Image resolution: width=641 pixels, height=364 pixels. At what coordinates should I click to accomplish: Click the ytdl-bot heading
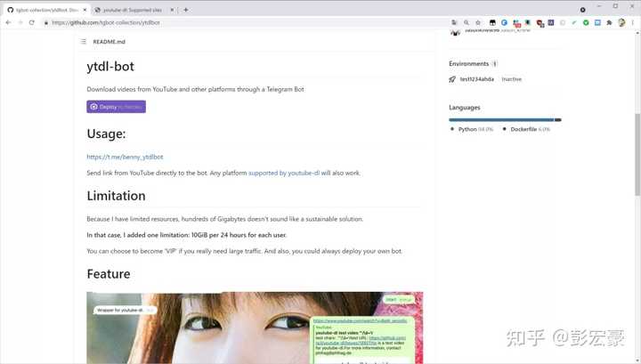point(110,67)
